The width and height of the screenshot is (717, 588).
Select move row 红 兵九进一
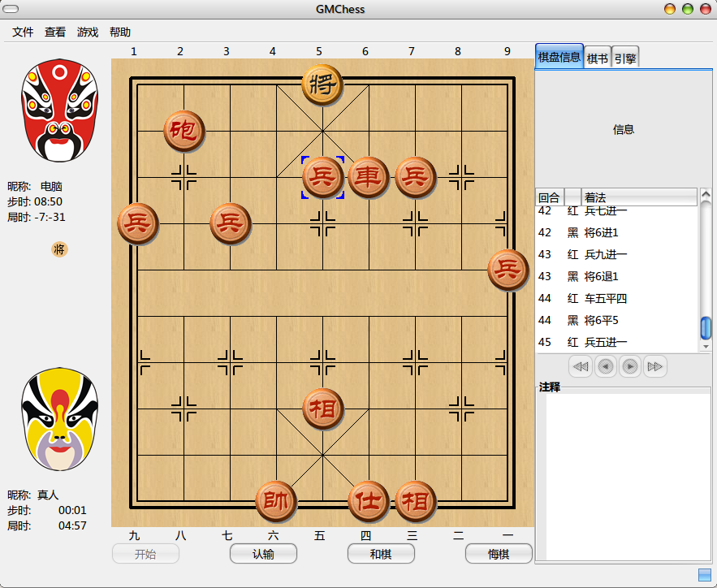coord(617,254)
